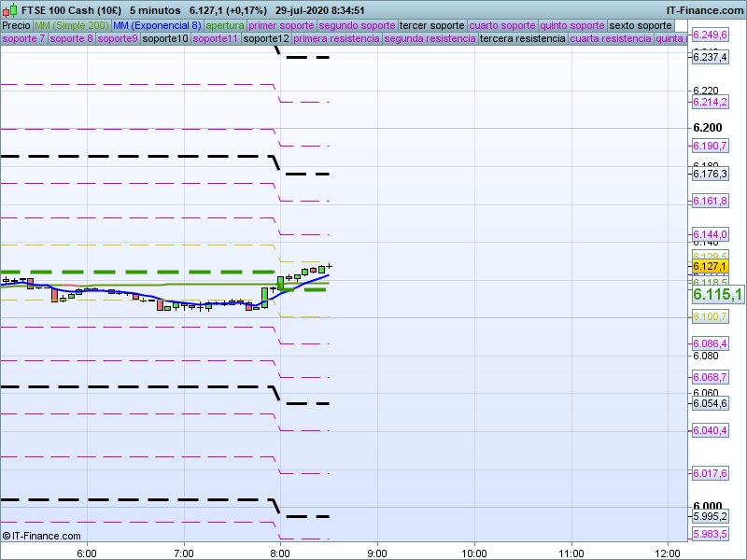The height and width of the screenshot is (560, 747).
Task: Click the 8:00 time axis marker
Action: pyautogui.click(x=279, y=551)
